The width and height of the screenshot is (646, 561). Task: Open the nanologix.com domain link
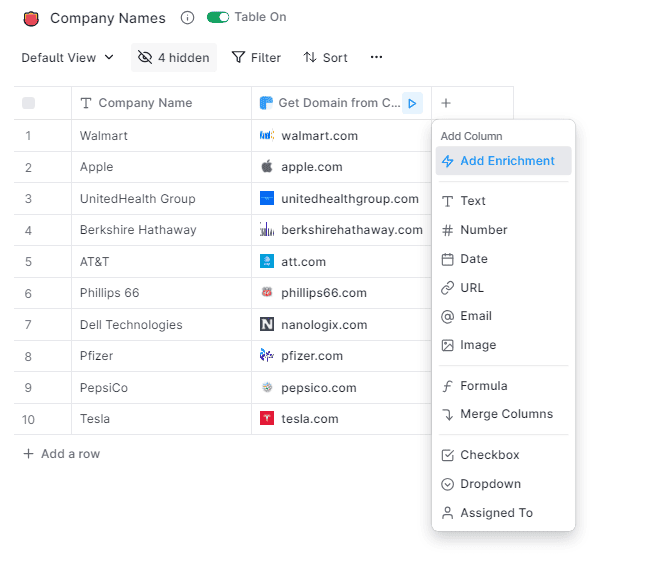[324, 325]
